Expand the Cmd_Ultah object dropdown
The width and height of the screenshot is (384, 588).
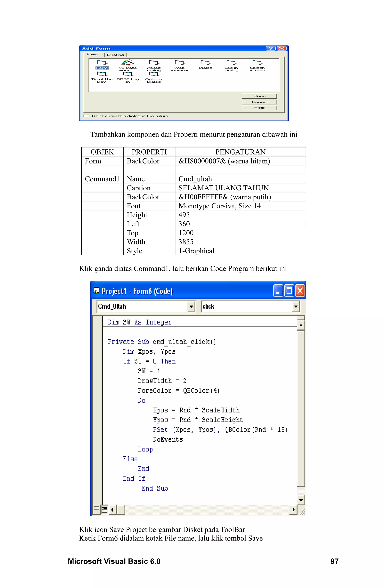[191, 307]
